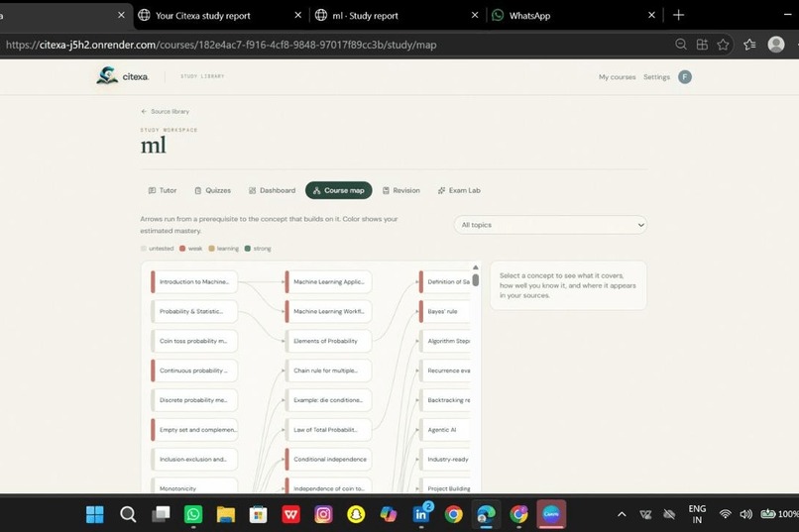Click the Study Library header link
The width and height of the screenshot is (799, 532).
click(x=202, y=76)
